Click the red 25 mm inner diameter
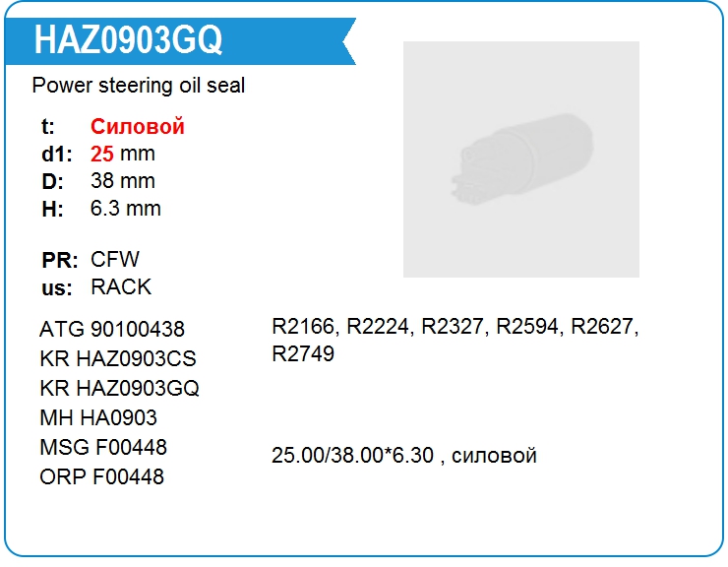Image resolution: width=728 pixels, height=567 pixels. coord(123,154)
